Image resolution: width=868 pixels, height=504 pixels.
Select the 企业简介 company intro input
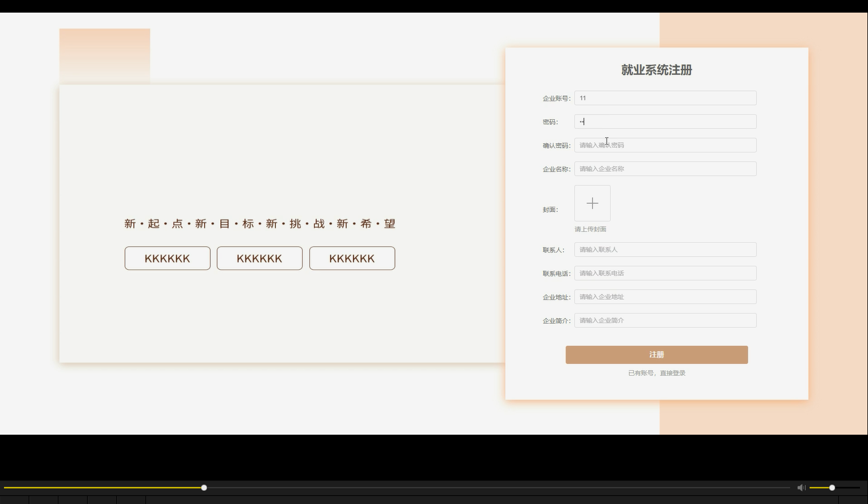[x=665, y=320]
